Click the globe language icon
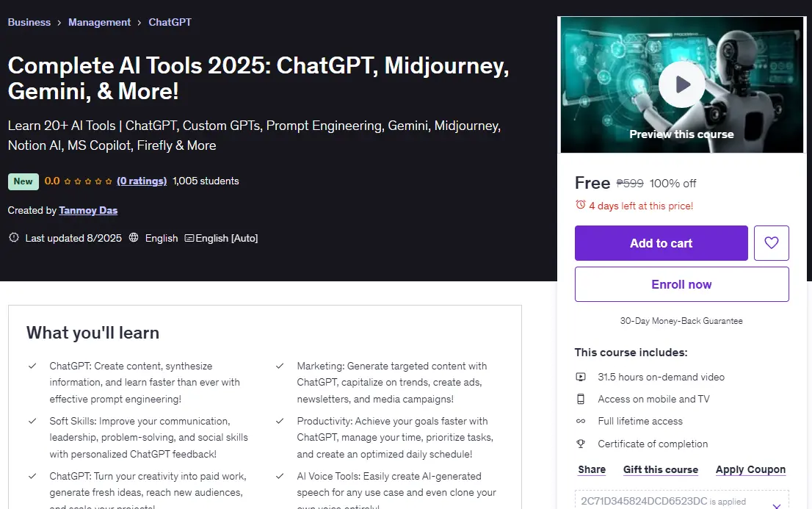 pos(134,237)
